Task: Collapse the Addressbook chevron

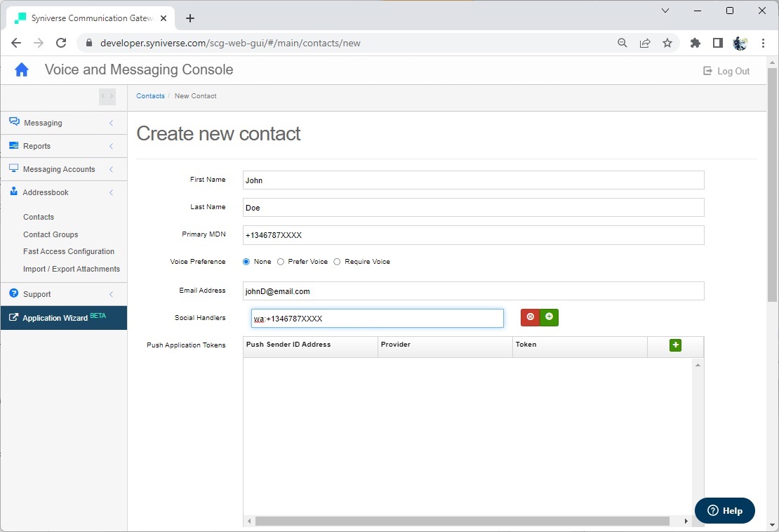Action: pyautogui.click(x=112, y=192)
